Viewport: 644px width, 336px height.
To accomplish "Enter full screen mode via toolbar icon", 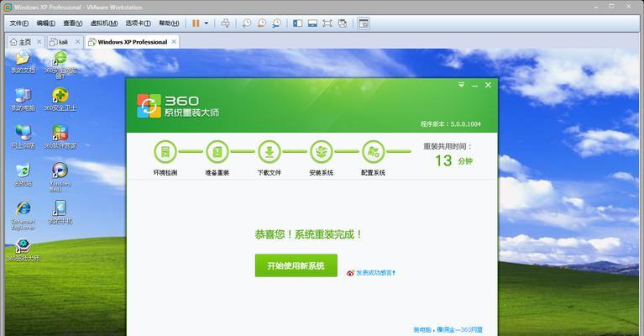I will click(x=327, y=24).
